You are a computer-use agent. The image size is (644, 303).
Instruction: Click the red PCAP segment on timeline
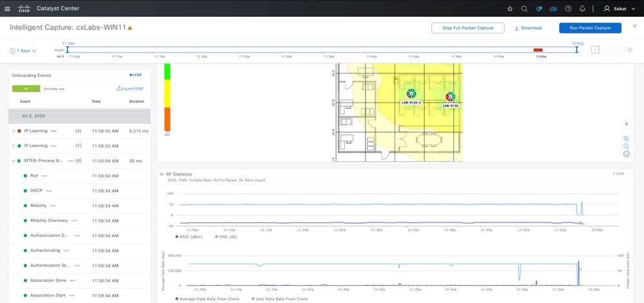(x=538, y=50)
